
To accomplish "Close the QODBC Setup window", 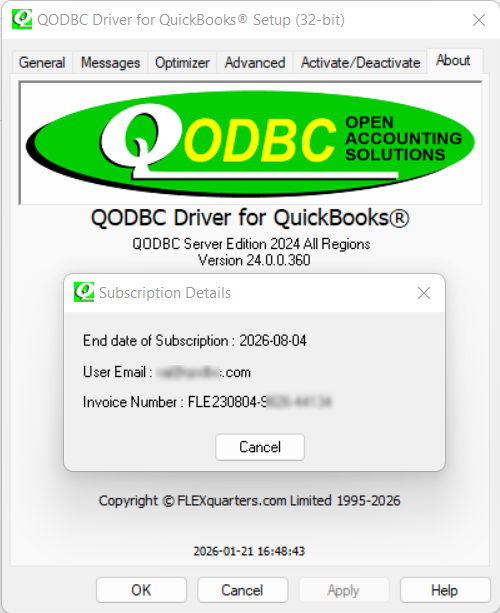I will (478, 20).
